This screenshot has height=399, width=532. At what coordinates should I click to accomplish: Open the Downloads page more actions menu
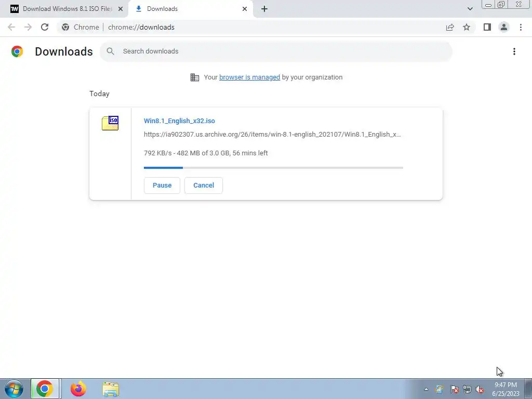[x=514, y=51]
